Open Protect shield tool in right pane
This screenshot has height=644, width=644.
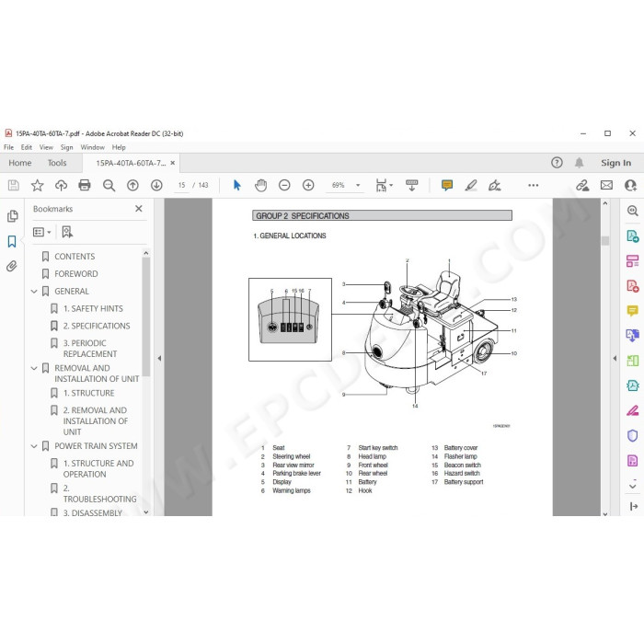click(x=633, y=435)
